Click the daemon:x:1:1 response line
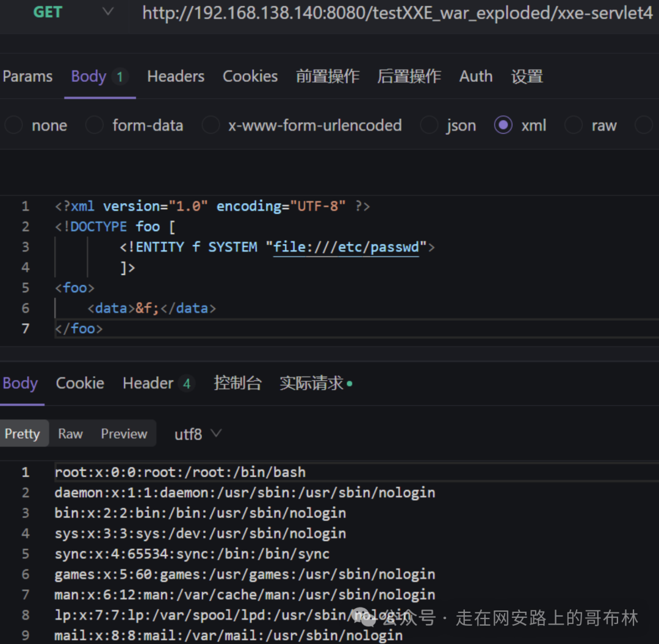 [245, 492]
